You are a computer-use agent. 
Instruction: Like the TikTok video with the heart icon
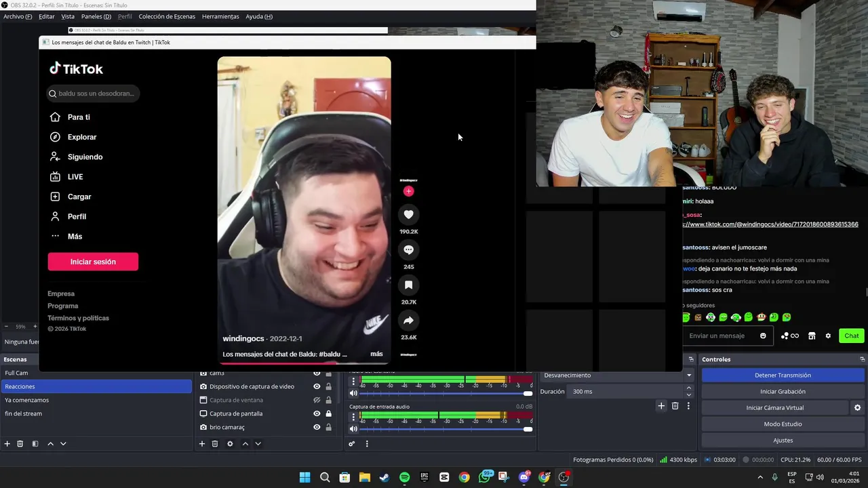point(408,215)
